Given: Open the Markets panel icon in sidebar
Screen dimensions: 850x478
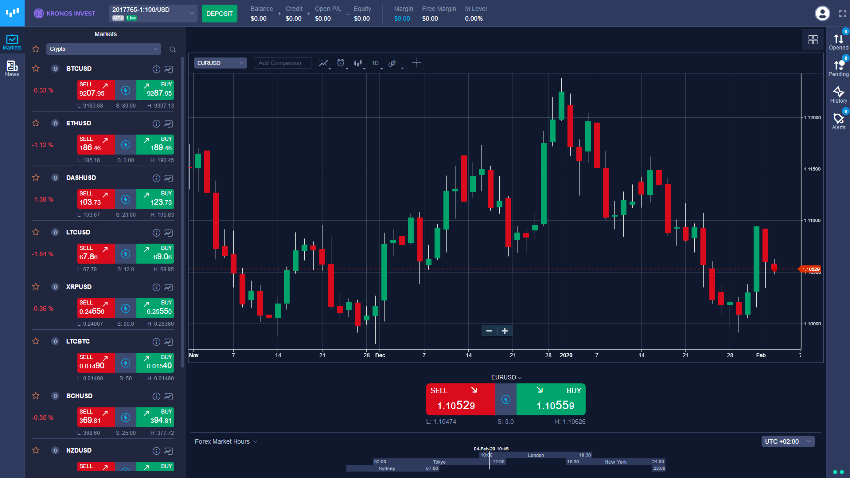Looking at the screenshot, I should (12, 42).
